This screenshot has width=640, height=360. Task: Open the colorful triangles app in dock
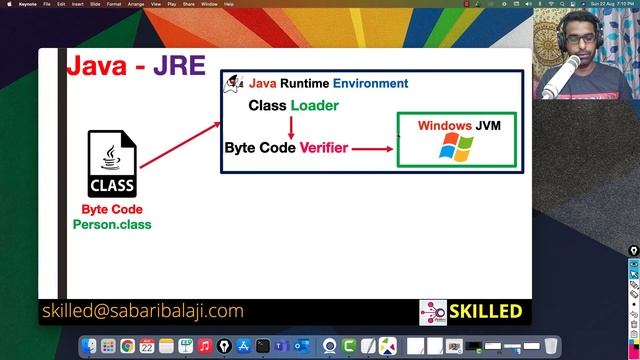click(x=388, y=346)
